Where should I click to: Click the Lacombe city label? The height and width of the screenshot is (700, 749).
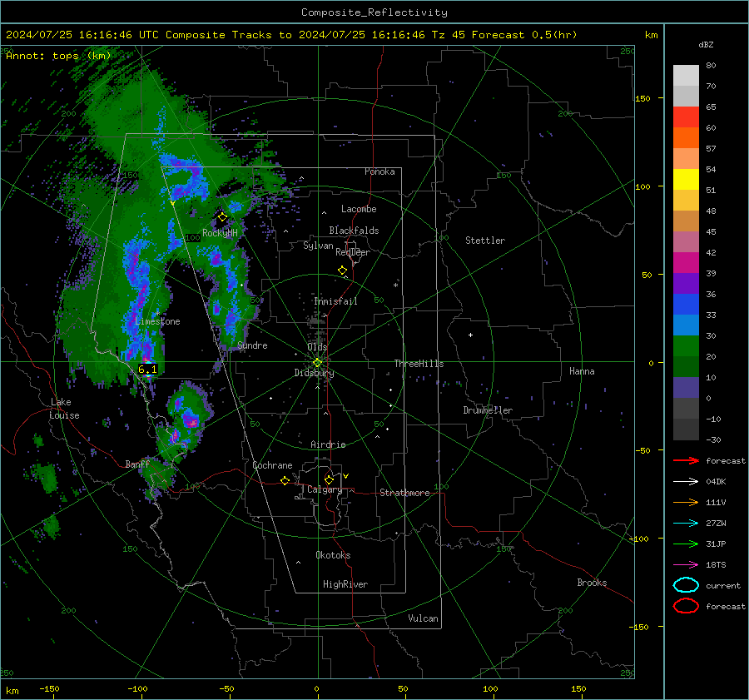click(x=359, y=209)
